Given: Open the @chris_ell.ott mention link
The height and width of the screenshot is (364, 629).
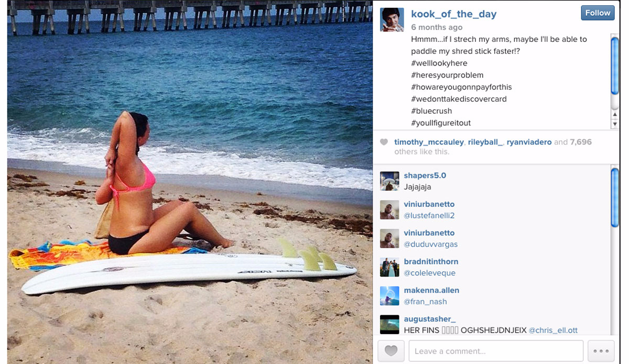Looking at the screenshot, I should (553, 330).
